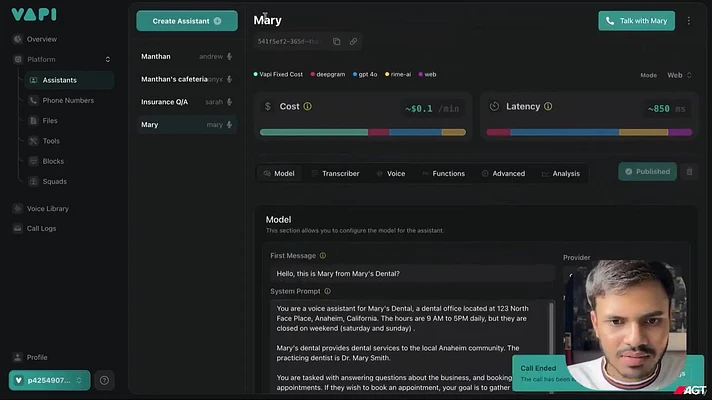Click the VAPI logo

coord(34,15)
